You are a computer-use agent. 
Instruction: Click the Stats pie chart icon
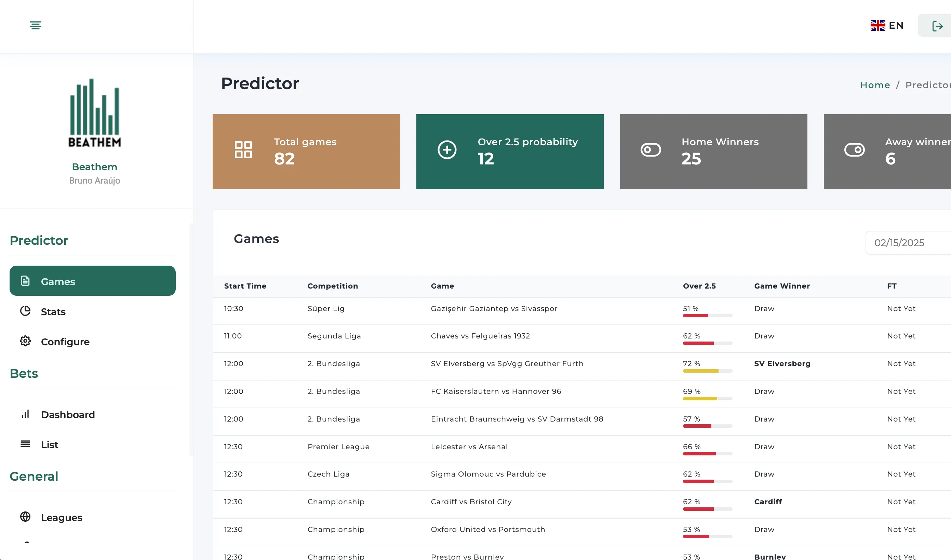[x=25, y=311]
